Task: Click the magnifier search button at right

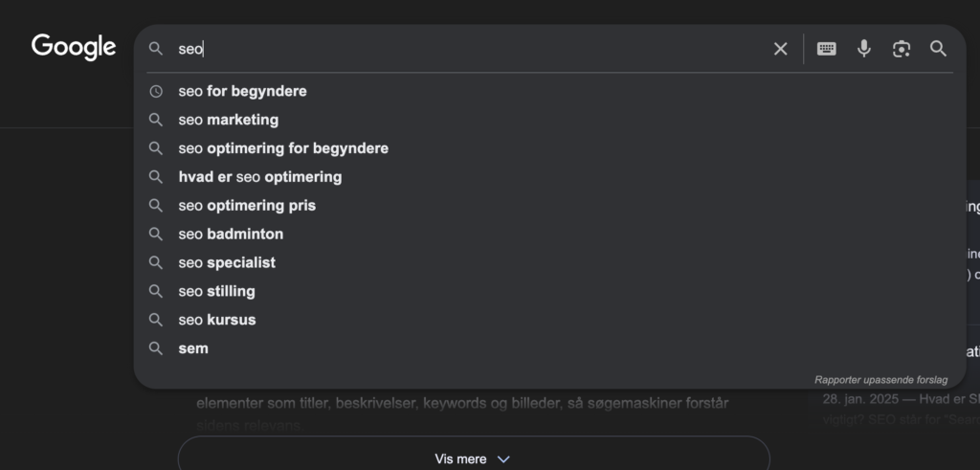Action: 938,49
